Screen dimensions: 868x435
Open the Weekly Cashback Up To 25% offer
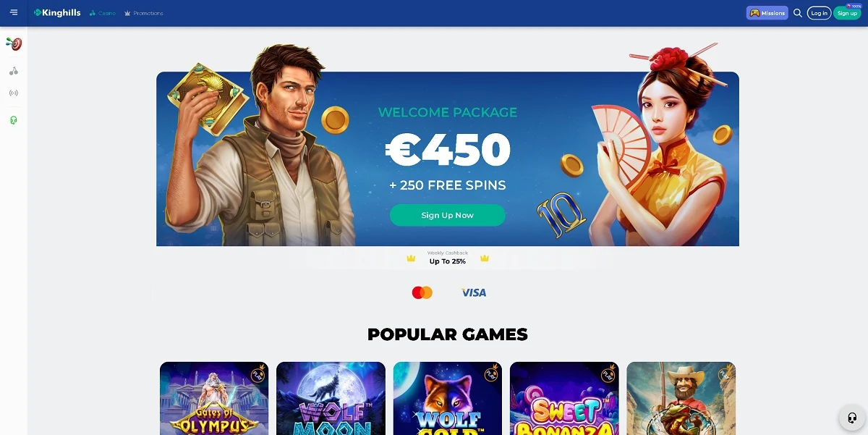pos(448,258)
